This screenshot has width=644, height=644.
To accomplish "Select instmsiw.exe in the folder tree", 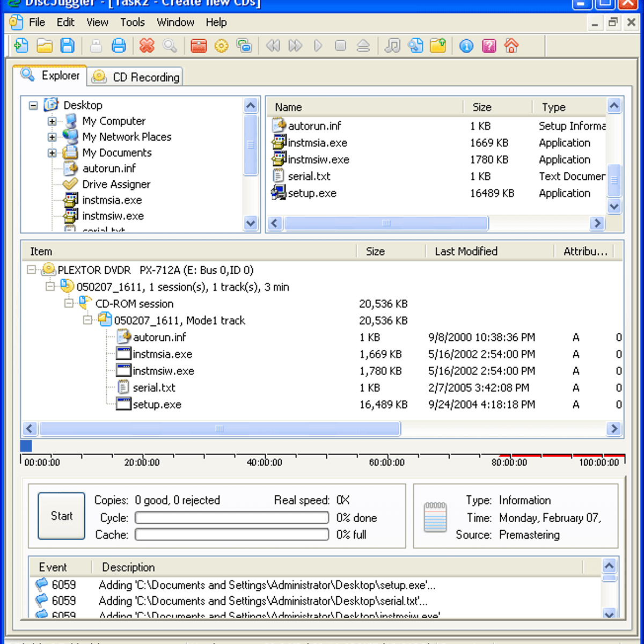I will [x=113, y=216].
